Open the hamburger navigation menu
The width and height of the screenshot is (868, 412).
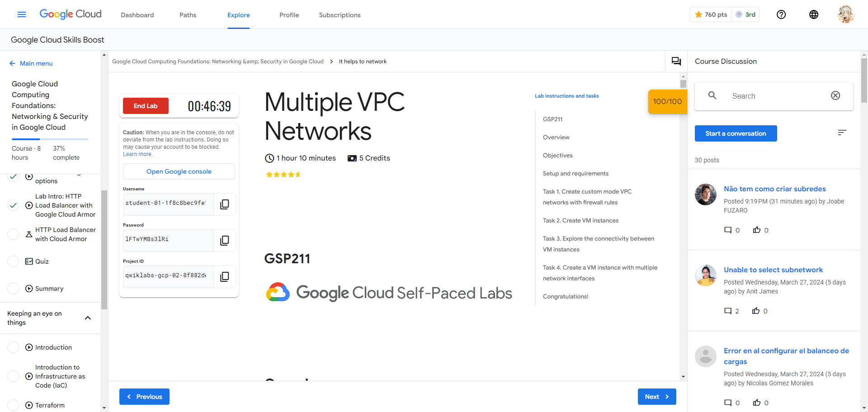click(22, 14)
